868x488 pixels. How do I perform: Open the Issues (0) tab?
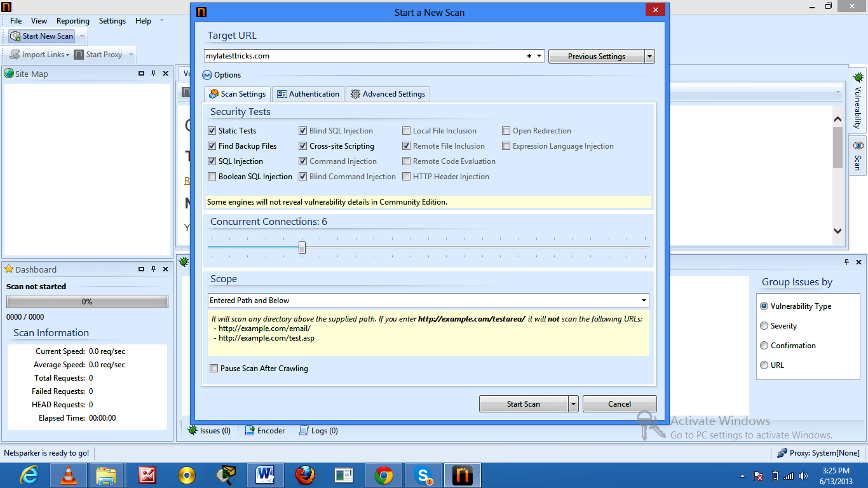[209, 431]
